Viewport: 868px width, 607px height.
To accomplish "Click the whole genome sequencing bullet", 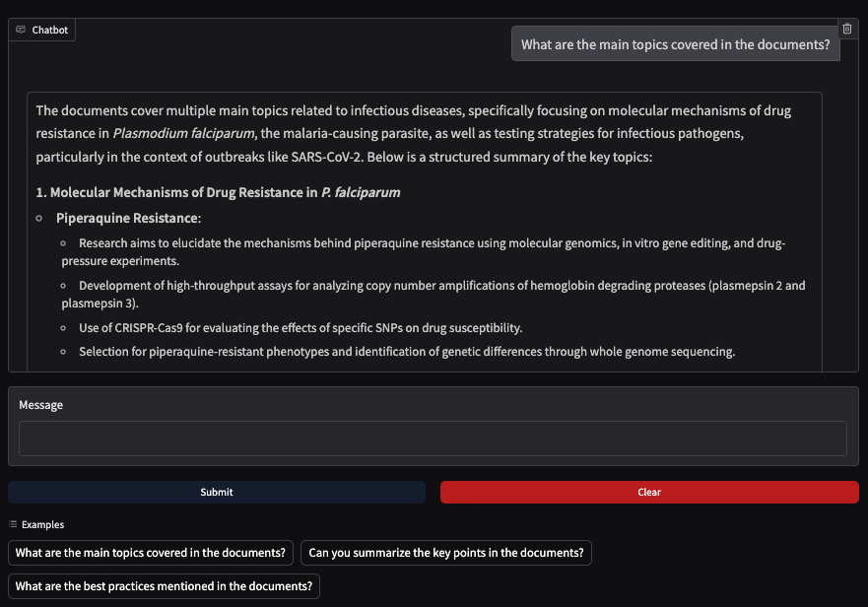I will point(407,352).
